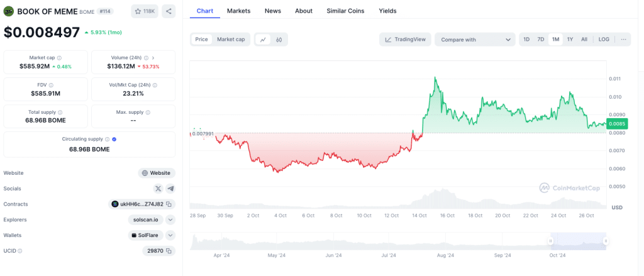644x276 pixels.
Task: Show Total supply info icon
Action: [60, 112]
